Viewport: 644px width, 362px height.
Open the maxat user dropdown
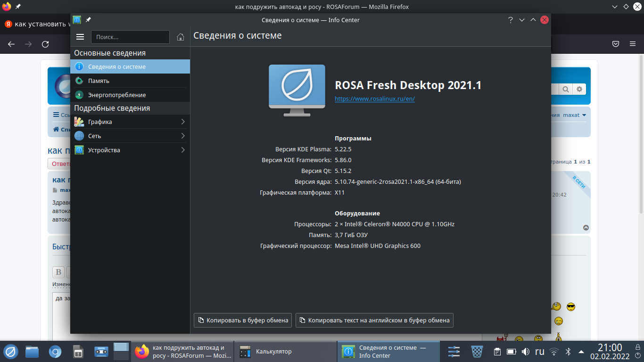pos(575,115)
